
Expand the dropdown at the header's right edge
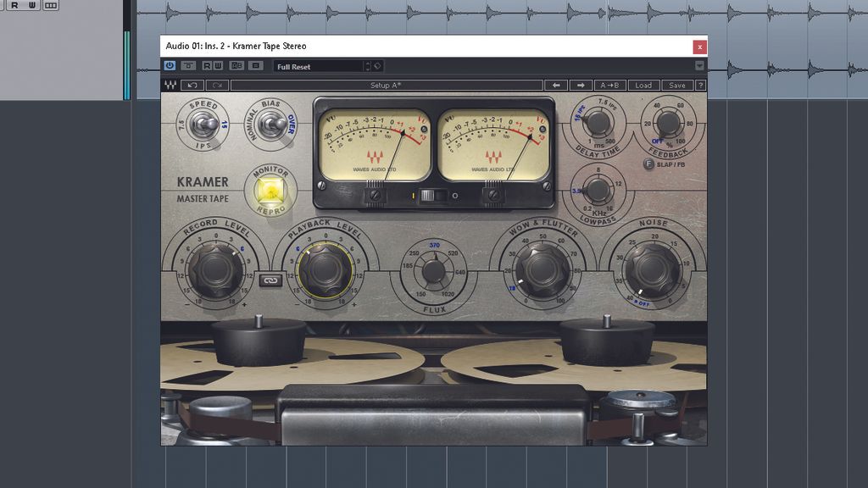click(x=700, y=67)
